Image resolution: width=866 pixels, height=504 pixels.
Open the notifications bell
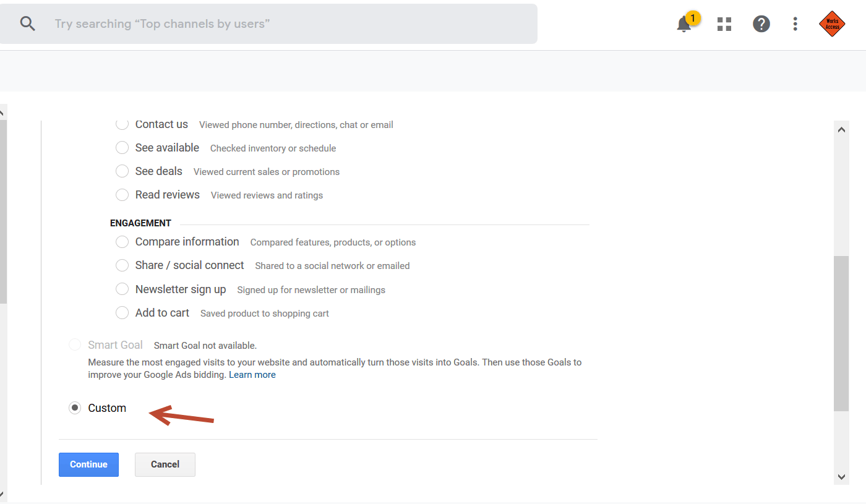click(x=684, y=24)
